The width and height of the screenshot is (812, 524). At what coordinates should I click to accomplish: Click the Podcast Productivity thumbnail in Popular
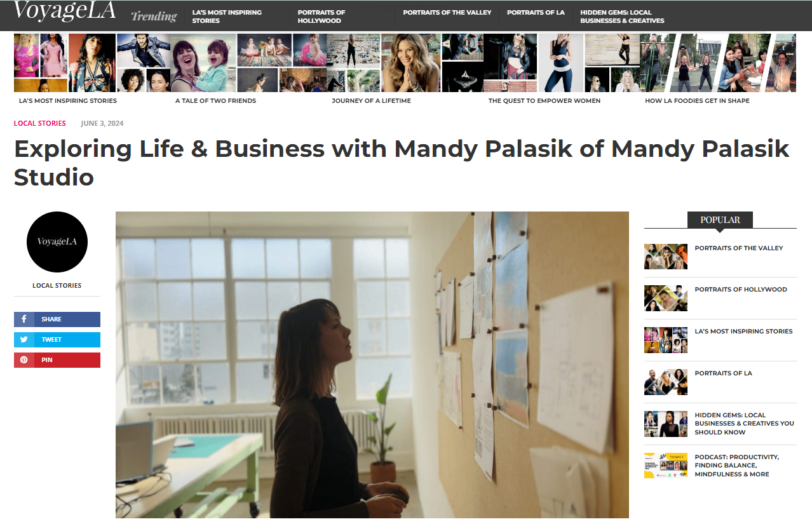[666, 466]
